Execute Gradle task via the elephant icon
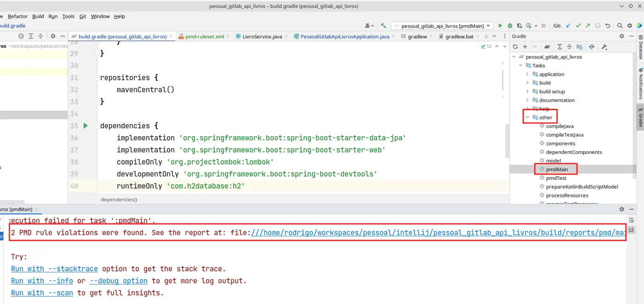 click(547, 46)
